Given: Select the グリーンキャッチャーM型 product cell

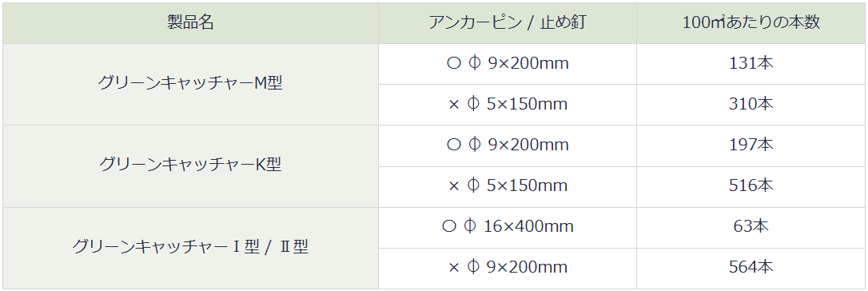Looking at the screenshot, I should point(190,84).
